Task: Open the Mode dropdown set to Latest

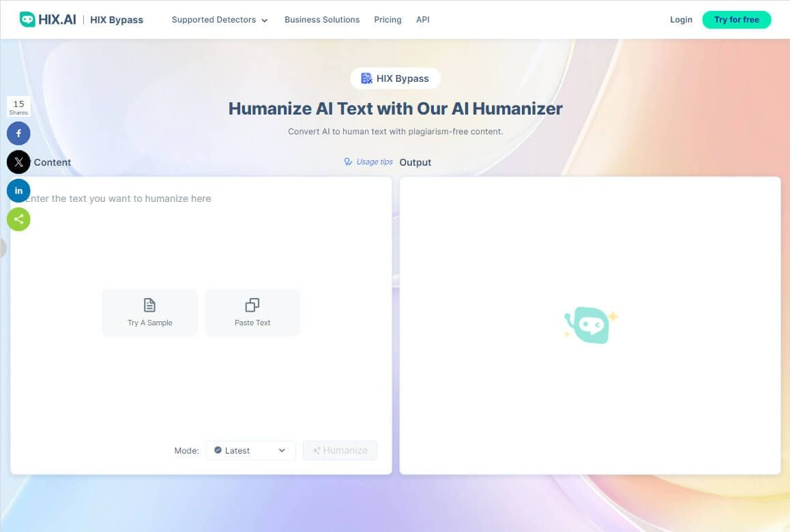Action: [250, 450]
